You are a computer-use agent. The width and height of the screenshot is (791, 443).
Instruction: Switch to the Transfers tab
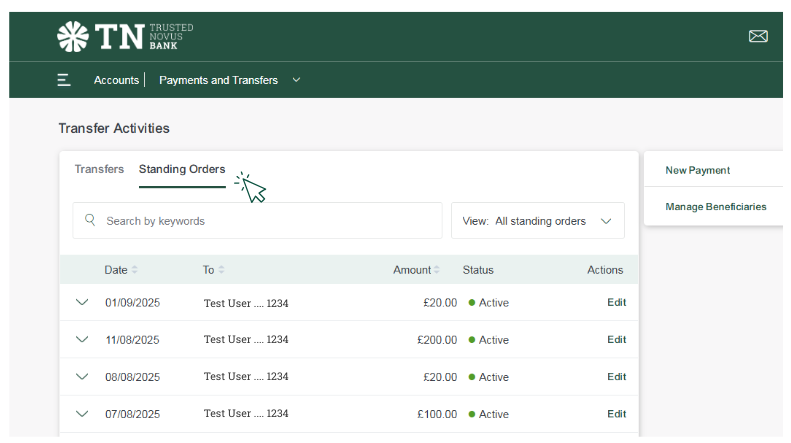pyautogui.click(x=99, y=169)
